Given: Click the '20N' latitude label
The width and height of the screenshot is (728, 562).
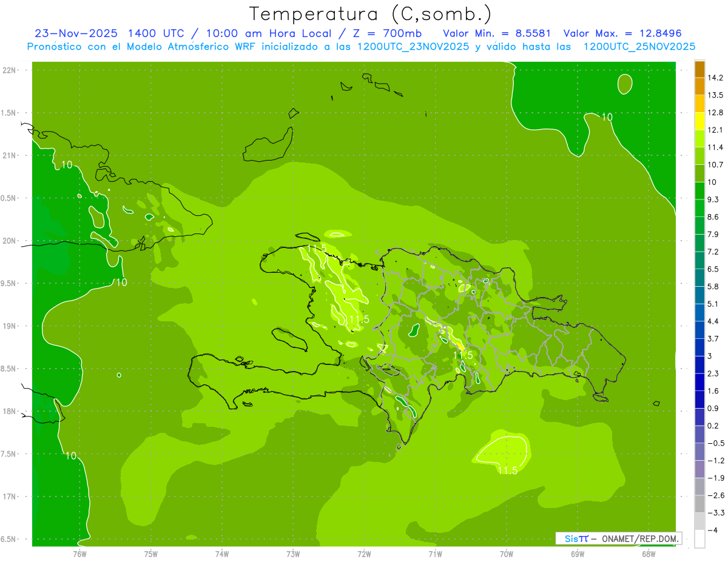Looking at the screenshot, I should click(x=10, y=241).
